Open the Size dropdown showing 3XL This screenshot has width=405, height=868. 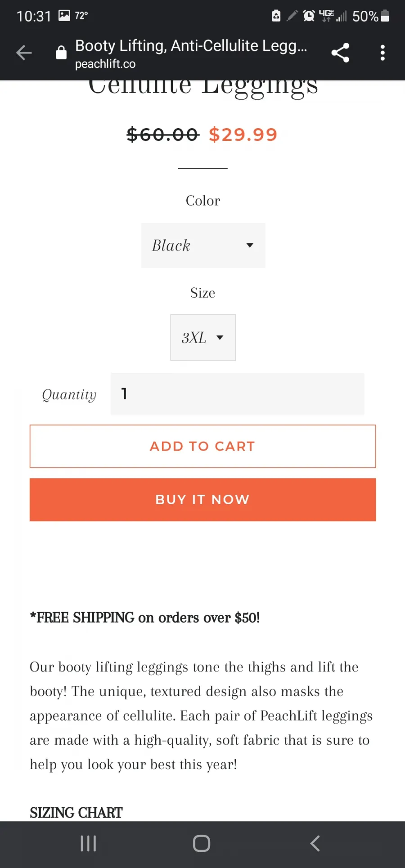coord(203,337)
